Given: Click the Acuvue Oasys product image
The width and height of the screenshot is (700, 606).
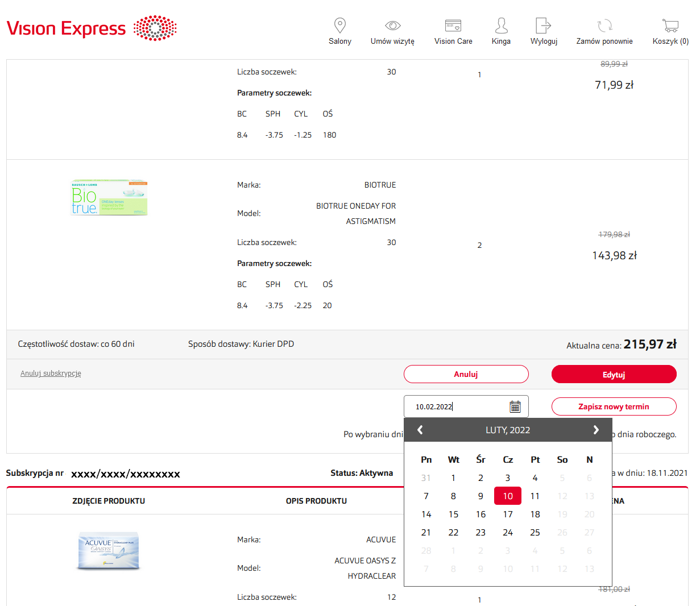Looking at the screenshot, I should 108,550.
